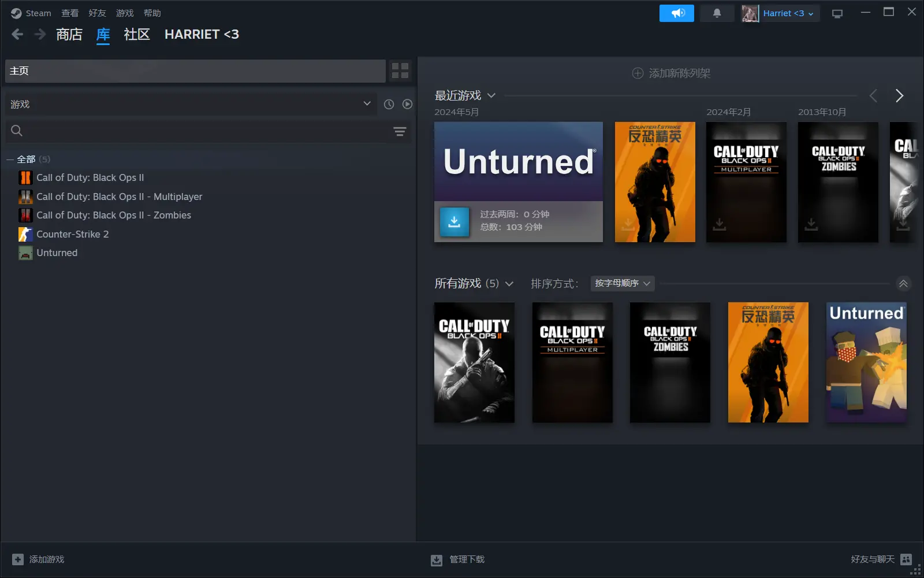Open the 游戏 menu in the top bar
Image resolution: width=924 pixels, height=578 pixels.
click(x=125, y=13)
